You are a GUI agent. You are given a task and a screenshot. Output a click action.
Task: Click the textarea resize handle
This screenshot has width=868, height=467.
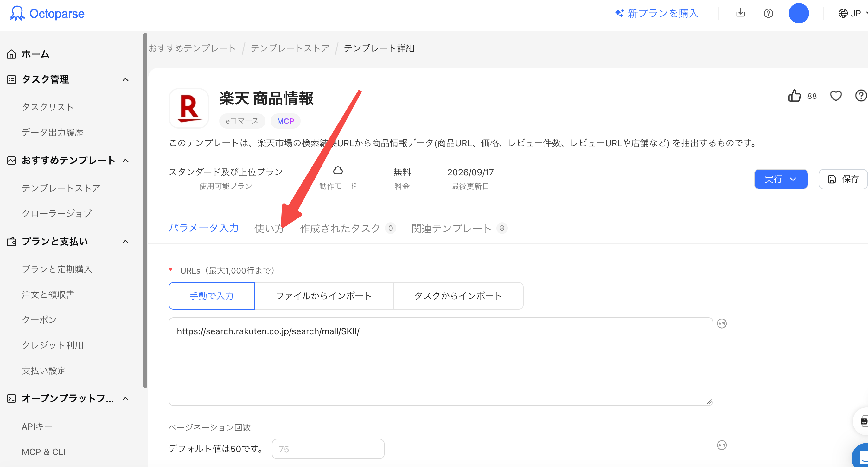click(x=709, y=402)
